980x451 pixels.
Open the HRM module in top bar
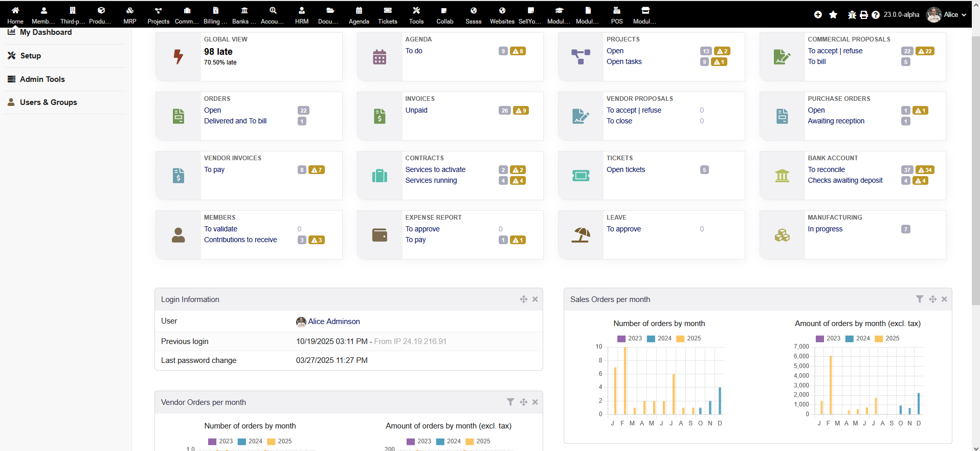(301, 14)
